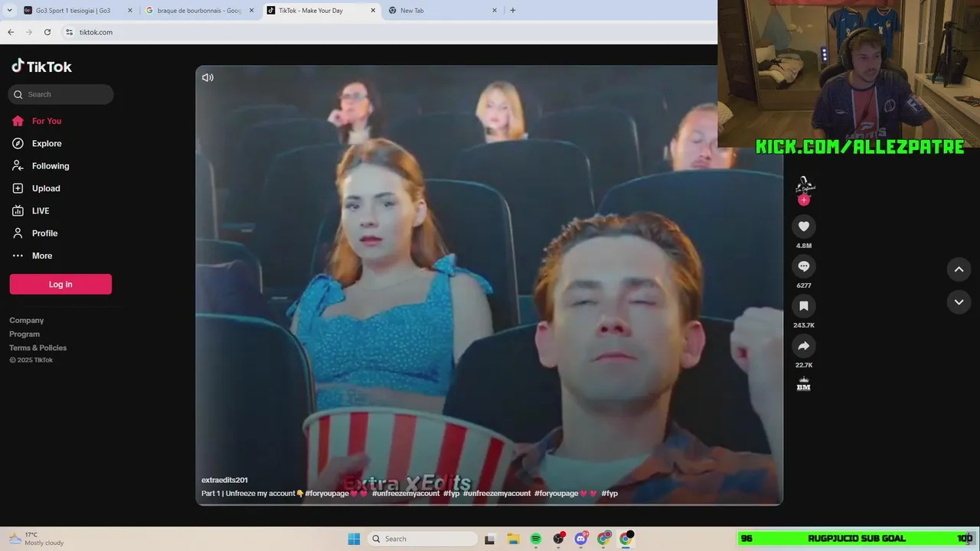Open the extraedits201 username on the video
Screen dimensions: 980x551
(x=224, y=480)
